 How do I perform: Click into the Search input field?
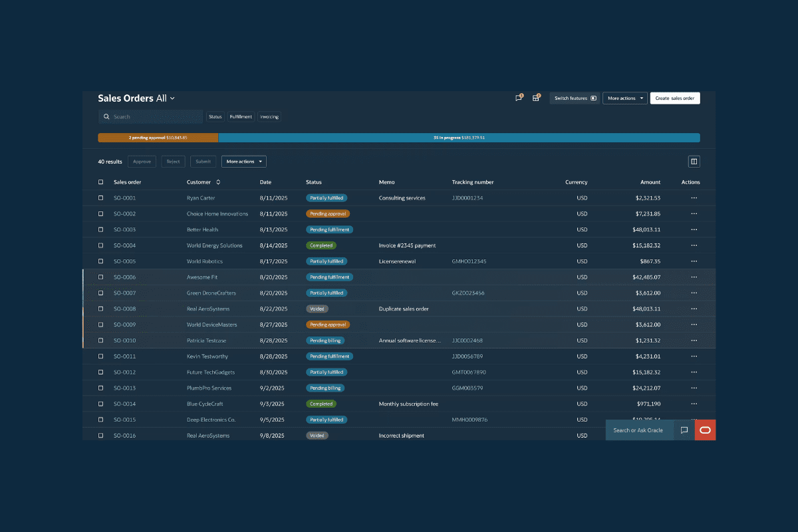pos(154,117)
